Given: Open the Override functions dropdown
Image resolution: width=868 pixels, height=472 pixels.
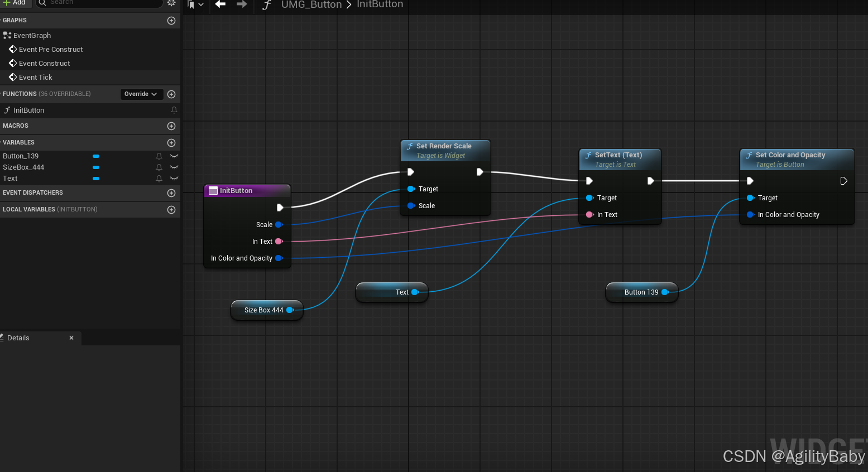Looking at the screenshot, I should click(x=141, y=94).
